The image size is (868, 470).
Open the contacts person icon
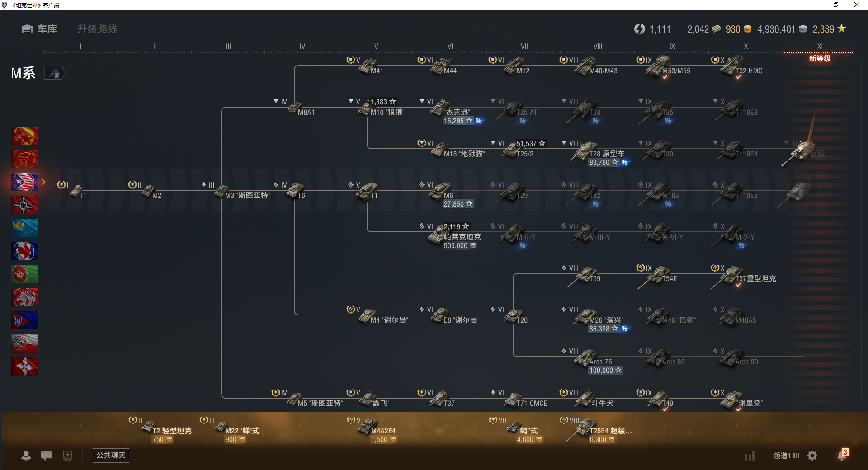pyautogui.click(x=26, y=456)
